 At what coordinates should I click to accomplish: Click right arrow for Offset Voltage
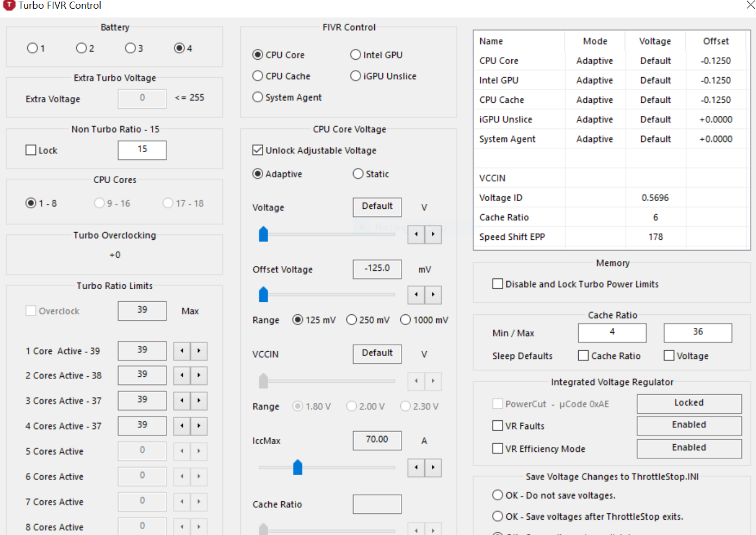pos(433,295)
